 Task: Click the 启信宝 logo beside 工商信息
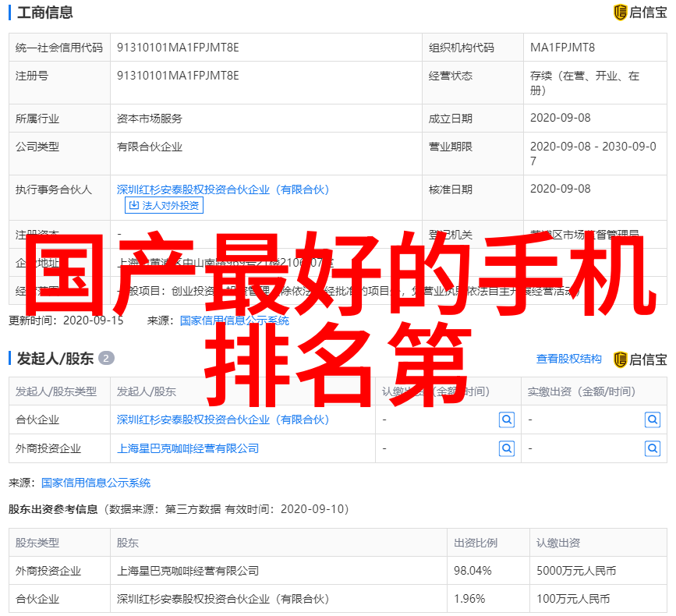pyautogui.click(x=640, y=12)
